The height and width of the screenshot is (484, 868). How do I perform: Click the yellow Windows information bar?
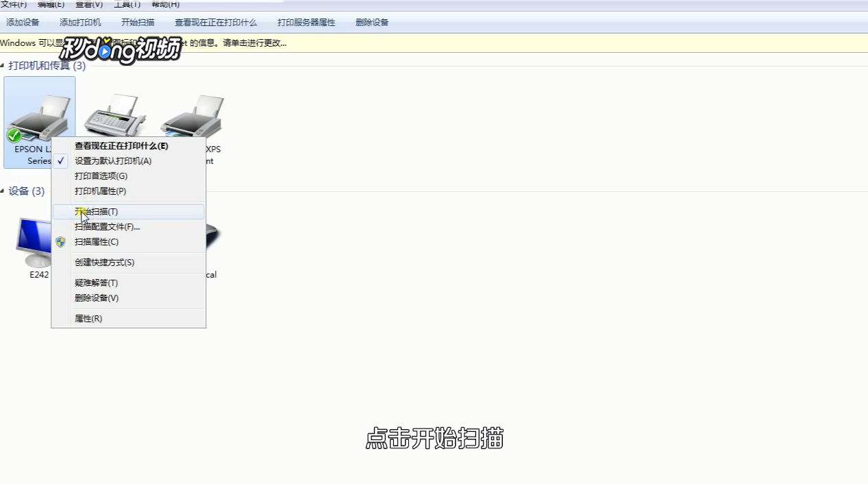434,43
